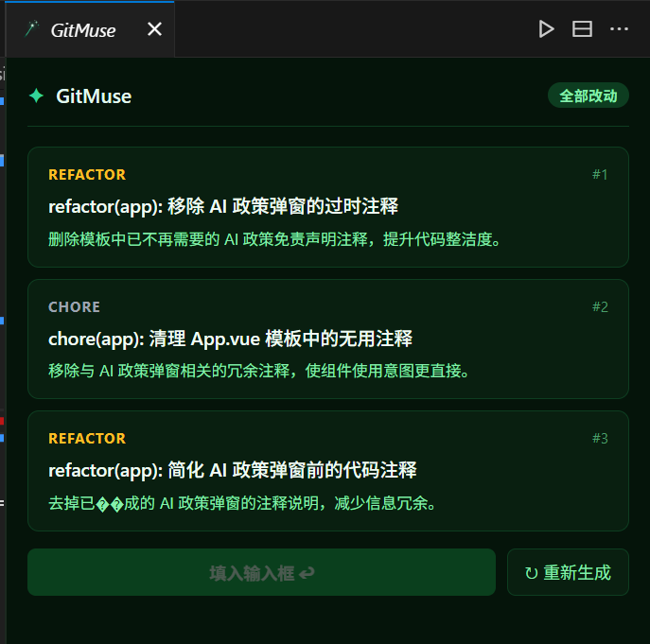Click the GitMuse panel heading text
This screenshot has height=644, width=650.
coord(94,96)
